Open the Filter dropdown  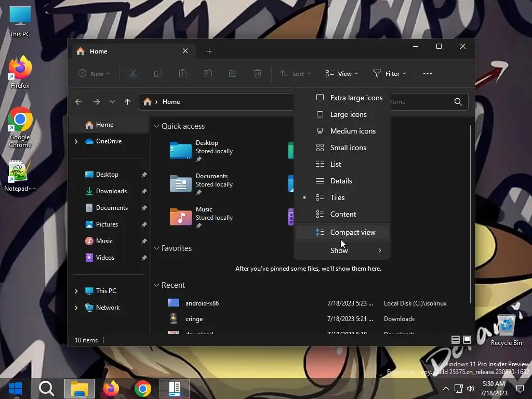click(x=390, y=74)
